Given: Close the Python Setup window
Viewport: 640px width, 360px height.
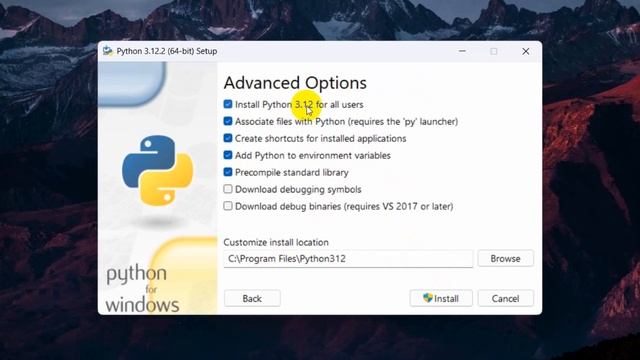Looking at the screenshot, I should [x=526, y=51].
